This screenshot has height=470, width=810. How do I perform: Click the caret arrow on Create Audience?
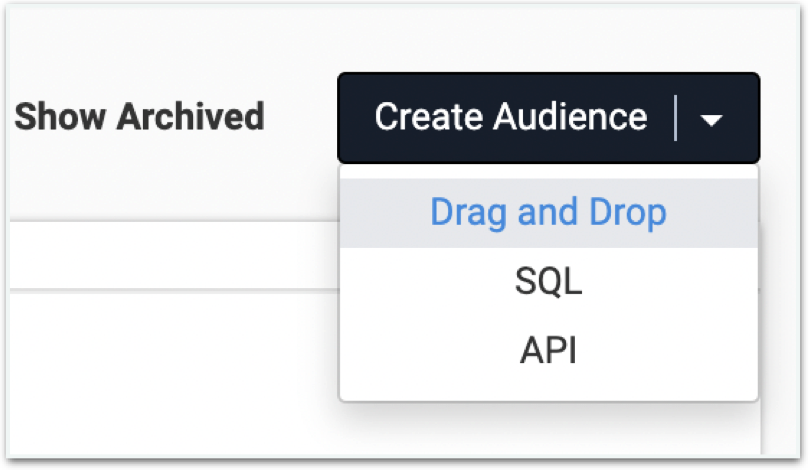tap(711, 120)
